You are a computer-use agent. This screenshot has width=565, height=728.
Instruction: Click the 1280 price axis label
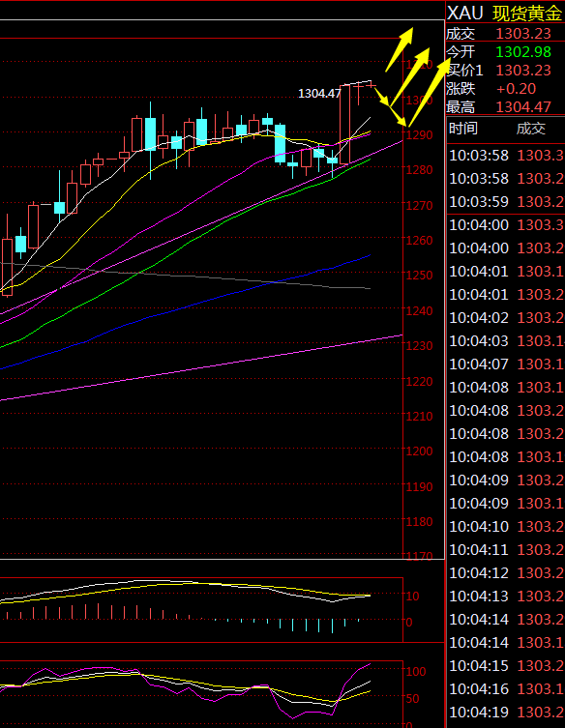pos(420,170)
